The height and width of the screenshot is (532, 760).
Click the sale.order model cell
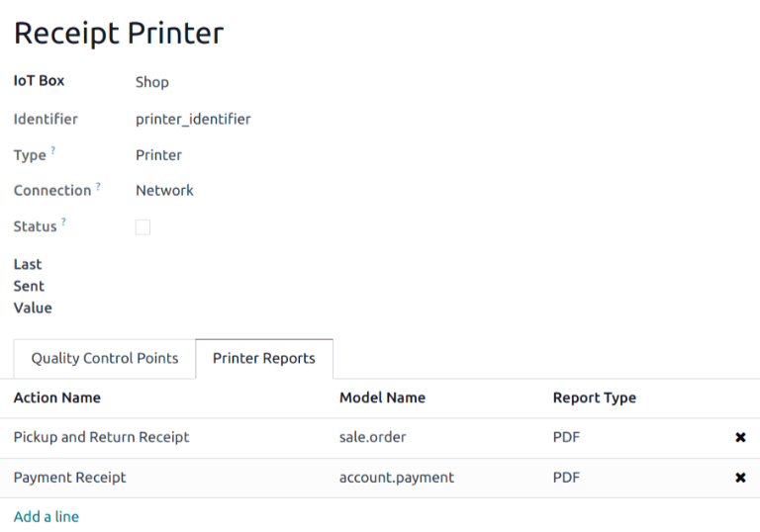click(373, 437)
